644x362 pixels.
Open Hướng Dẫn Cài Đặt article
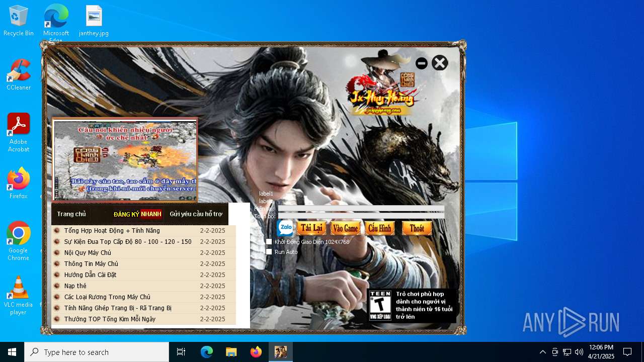click(90, 275)
